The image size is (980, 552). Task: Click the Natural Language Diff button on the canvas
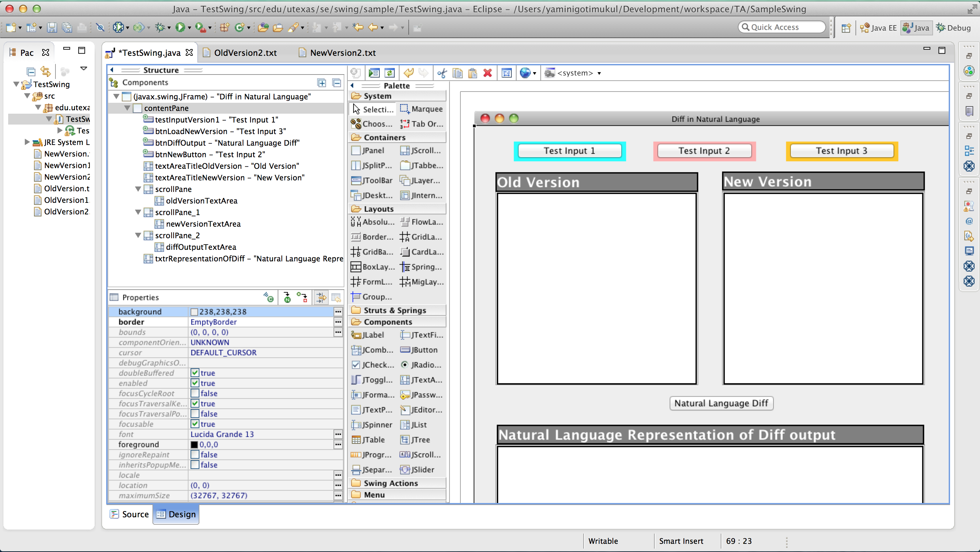click(721, 403)
